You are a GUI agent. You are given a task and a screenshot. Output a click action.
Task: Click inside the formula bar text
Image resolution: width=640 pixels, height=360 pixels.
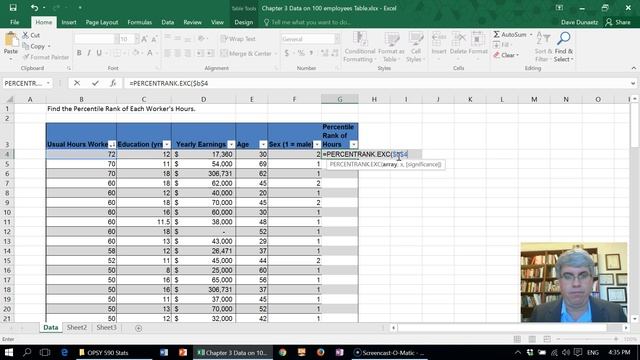(x=169, y=83)
